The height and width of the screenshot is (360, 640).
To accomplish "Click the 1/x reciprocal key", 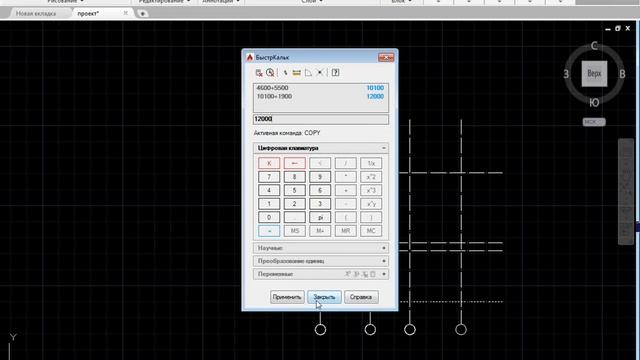I will (371, 163).
